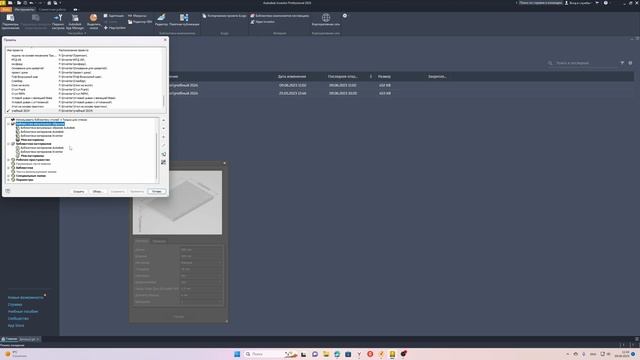Configure Content Center libraries icon
Screen dimensions: 640x360
click(x=164, y=162)
